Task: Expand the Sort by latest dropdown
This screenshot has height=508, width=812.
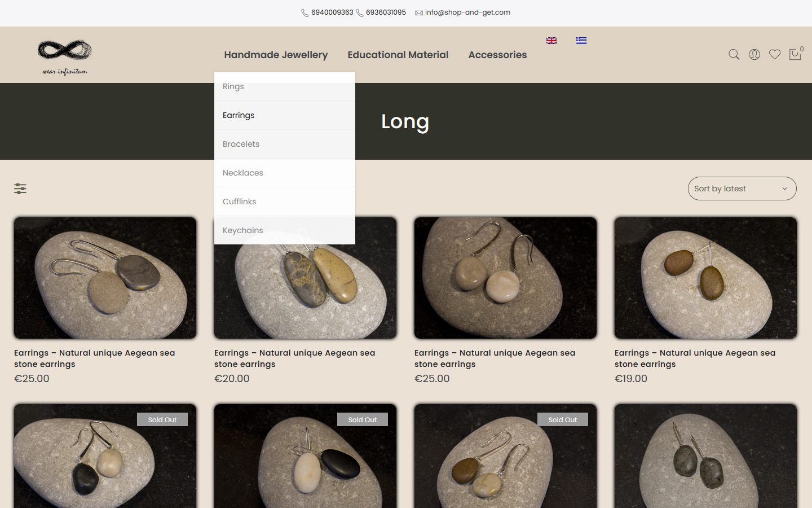Action: (742, 189)
